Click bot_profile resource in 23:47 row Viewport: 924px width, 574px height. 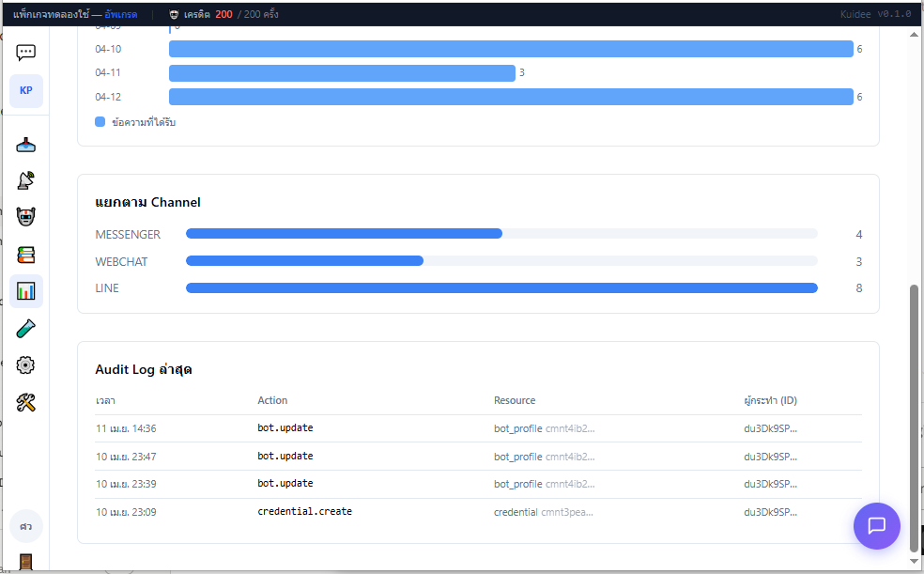pos(545,457)
